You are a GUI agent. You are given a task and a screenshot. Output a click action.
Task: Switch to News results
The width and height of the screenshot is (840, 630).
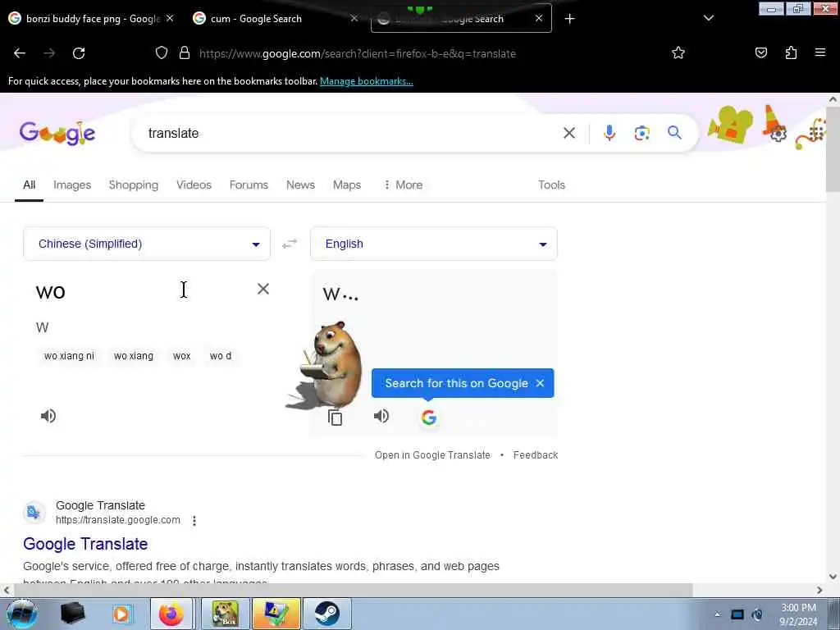tap(300, 185)
